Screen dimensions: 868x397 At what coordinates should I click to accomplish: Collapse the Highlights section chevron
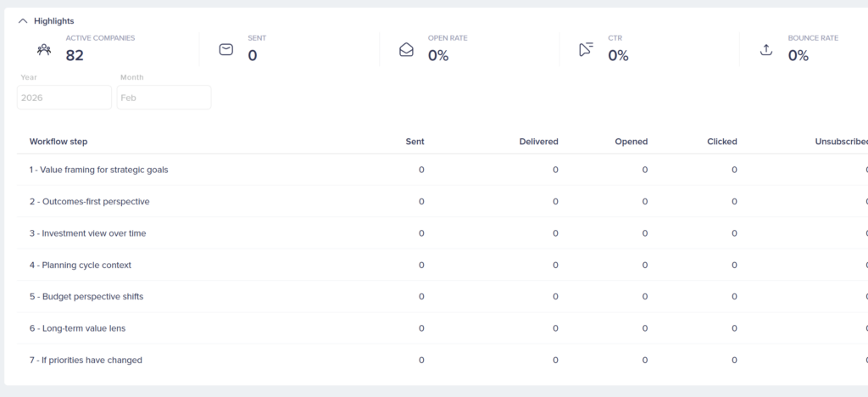23,20
